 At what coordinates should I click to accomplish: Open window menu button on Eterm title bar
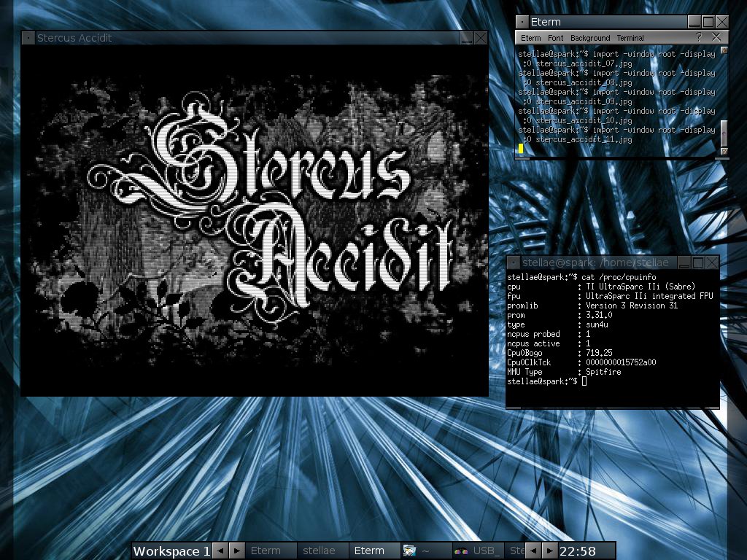tap(522, 22)
